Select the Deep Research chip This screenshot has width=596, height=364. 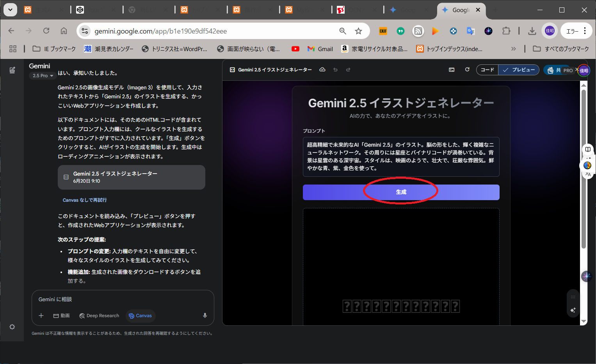99,316
